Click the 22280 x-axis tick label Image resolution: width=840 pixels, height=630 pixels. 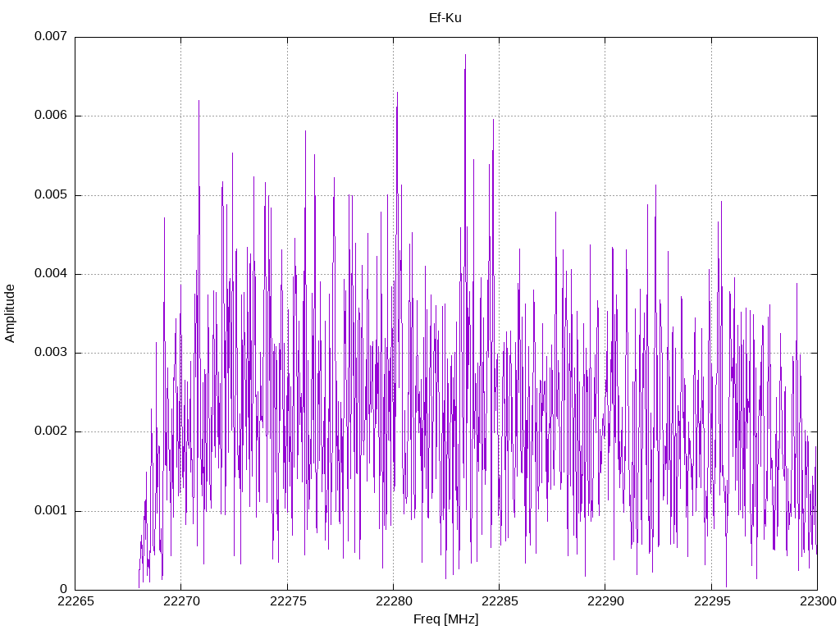click(x=393, y=601)
